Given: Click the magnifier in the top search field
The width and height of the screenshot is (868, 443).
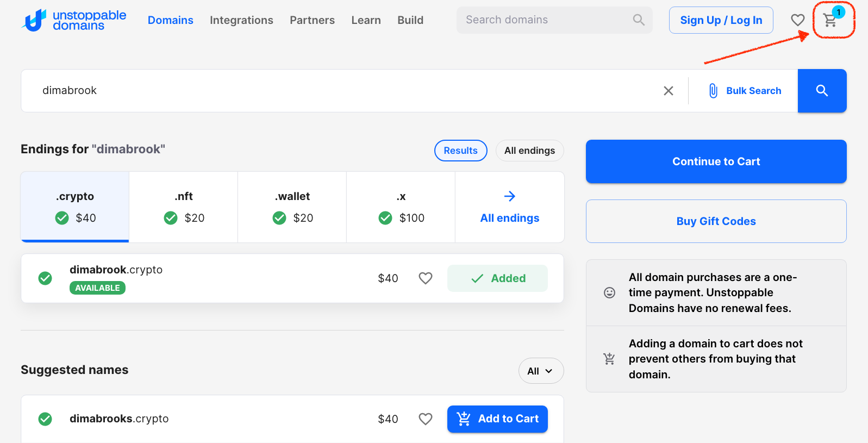Looking at the screenshot, I should coord(639,20).
